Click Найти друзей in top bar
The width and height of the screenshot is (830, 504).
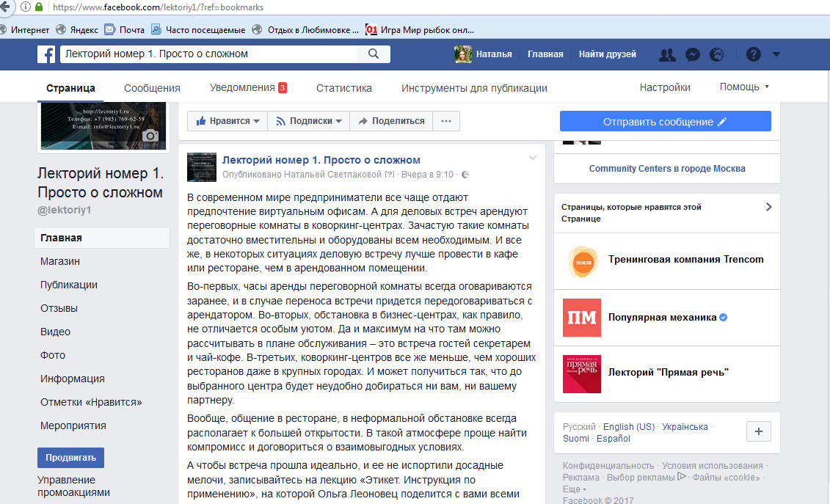pyautogui.click(x=607, y=54)
